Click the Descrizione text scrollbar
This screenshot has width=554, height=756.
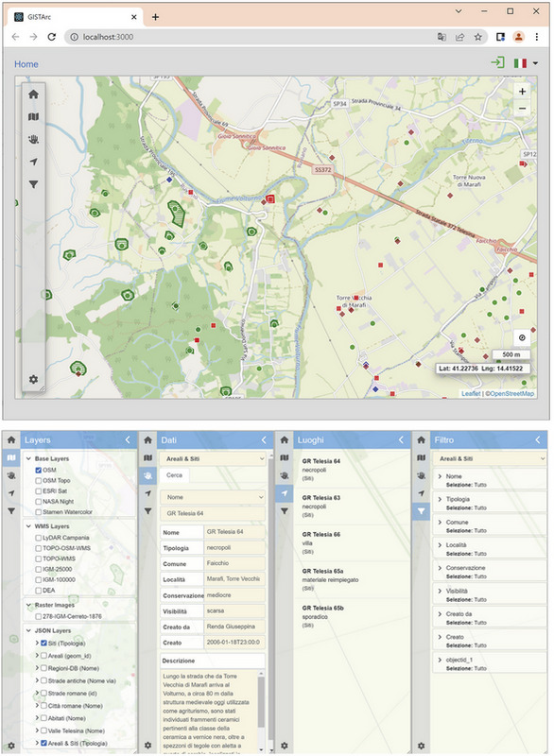pos(261,701)
